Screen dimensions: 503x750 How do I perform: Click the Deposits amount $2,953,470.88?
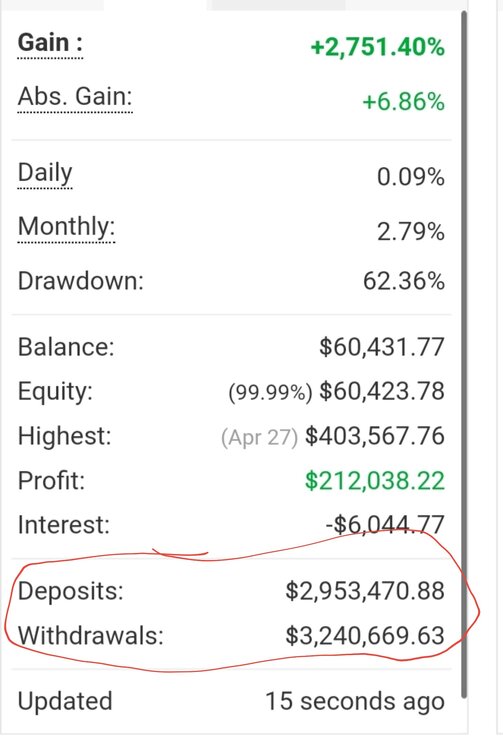(x=365, y=591)
